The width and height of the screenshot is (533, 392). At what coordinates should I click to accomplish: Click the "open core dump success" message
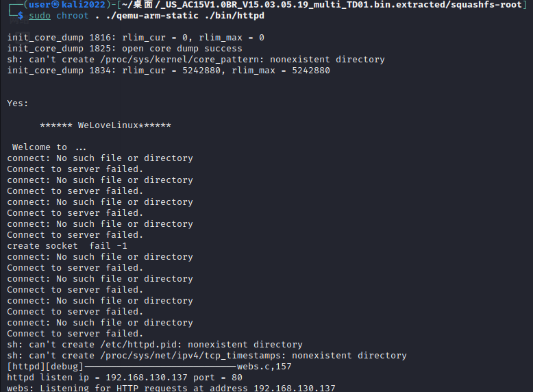coord(182,49)
